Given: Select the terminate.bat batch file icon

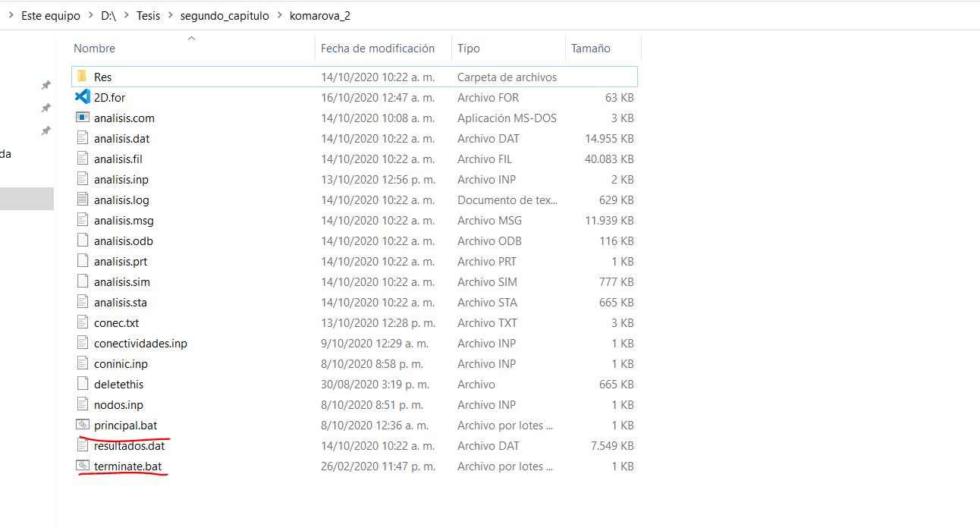Looking at the screenshot, I should click(83, 466).
